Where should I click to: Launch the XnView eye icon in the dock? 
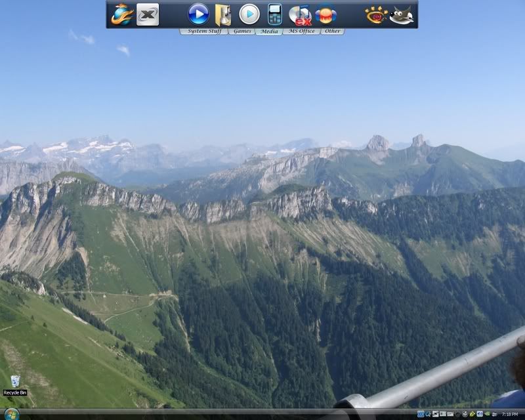[x=376, y=15]
